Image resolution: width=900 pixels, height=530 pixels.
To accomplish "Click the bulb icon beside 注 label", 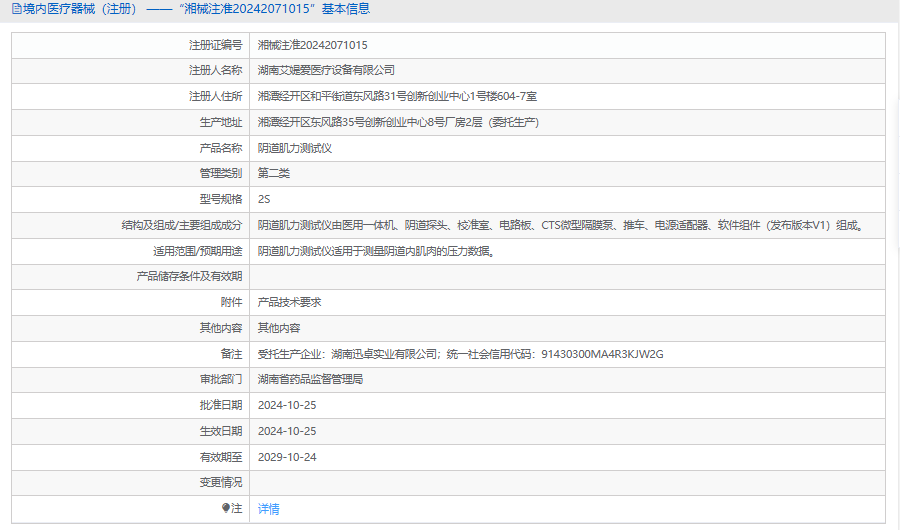I will click(x=226, y=508).
